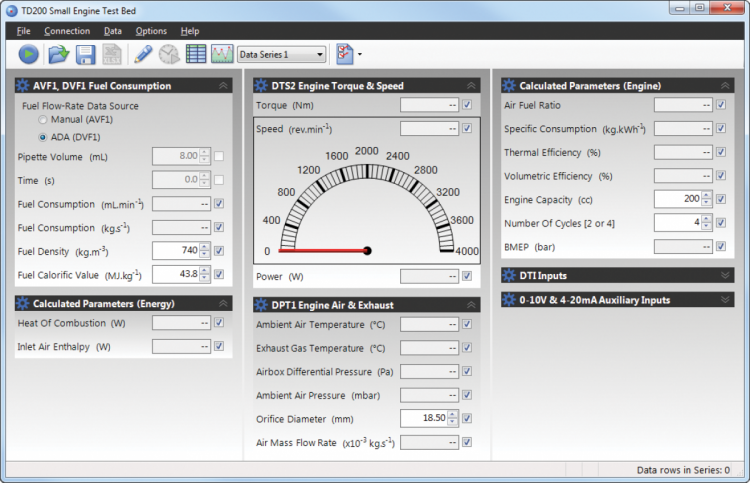Image resolution: width=750 pixels, height=483 pixels.
Task: Click 'Data rows in Series: 0' status text
Action: coord(683,470)
